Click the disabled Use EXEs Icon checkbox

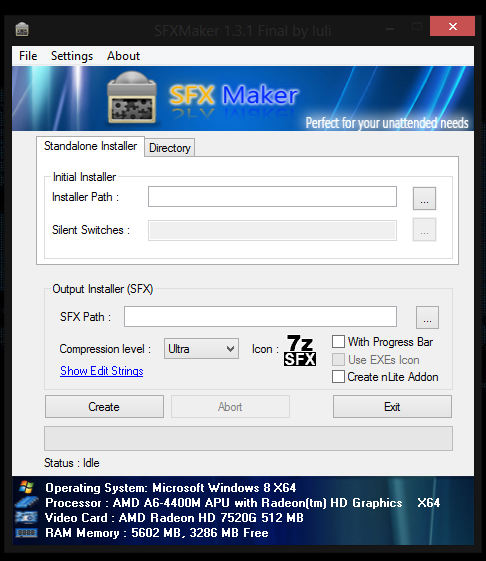[x=338, y=360]
